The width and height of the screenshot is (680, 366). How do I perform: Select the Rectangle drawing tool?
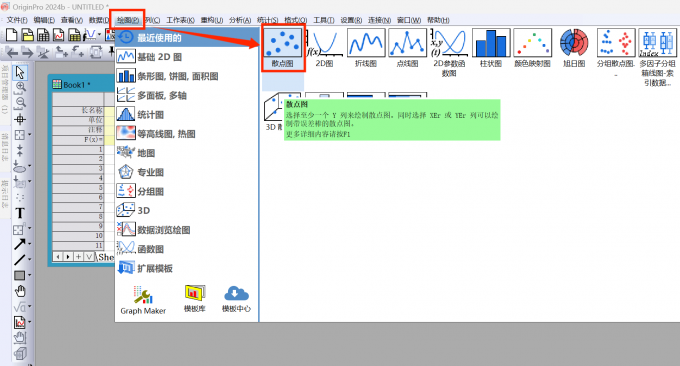(x=20, y=275)
